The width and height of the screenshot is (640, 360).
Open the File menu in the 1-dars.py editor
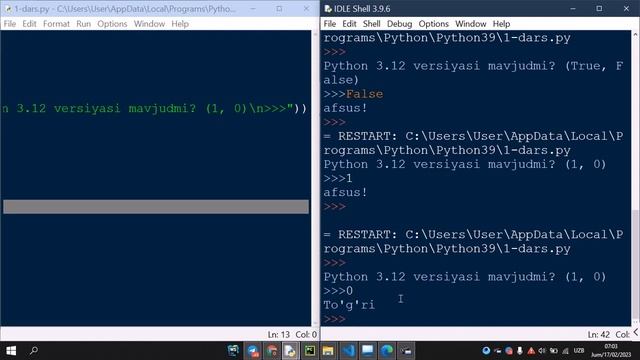10,24
